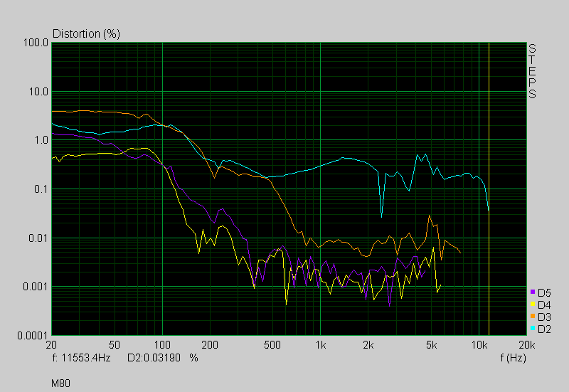Viewport: 569px width, 392px height.
Task: Click the f (Hz) axis label
Action: pos(513,358)
